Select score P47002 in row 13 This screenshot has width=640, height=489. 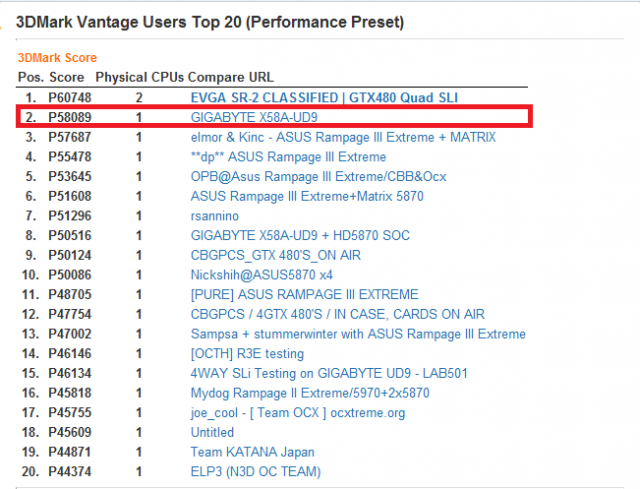70,334
